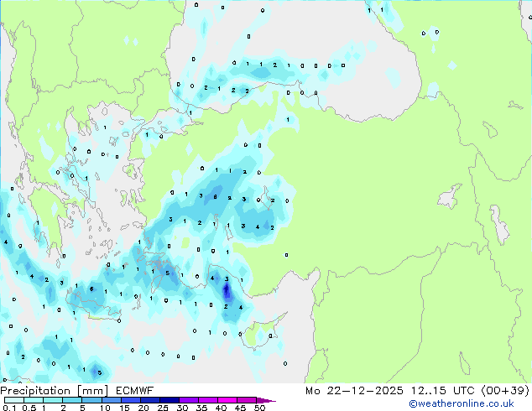Click the 'Precipitation' title word
The image size is (532, 411).
click(x=35, y=391)
